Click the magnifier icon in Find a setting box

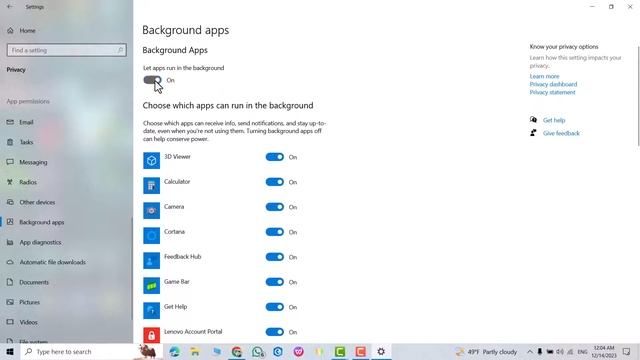tap(120, 50)
